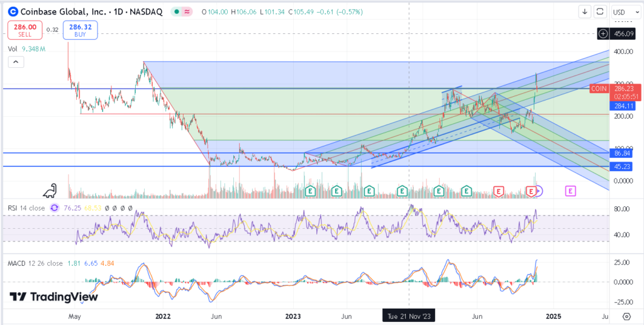Click the red COIN ticker label
644x325 pixels.
click(x=599, y=88)
